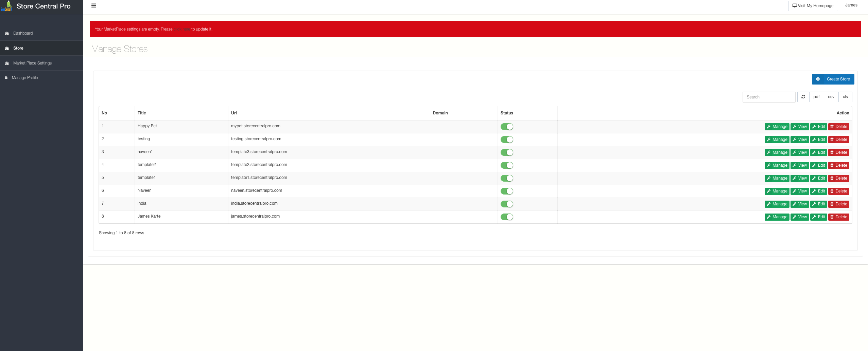
Task: Export table using pdf button
Action: click(x=816, y=97)
